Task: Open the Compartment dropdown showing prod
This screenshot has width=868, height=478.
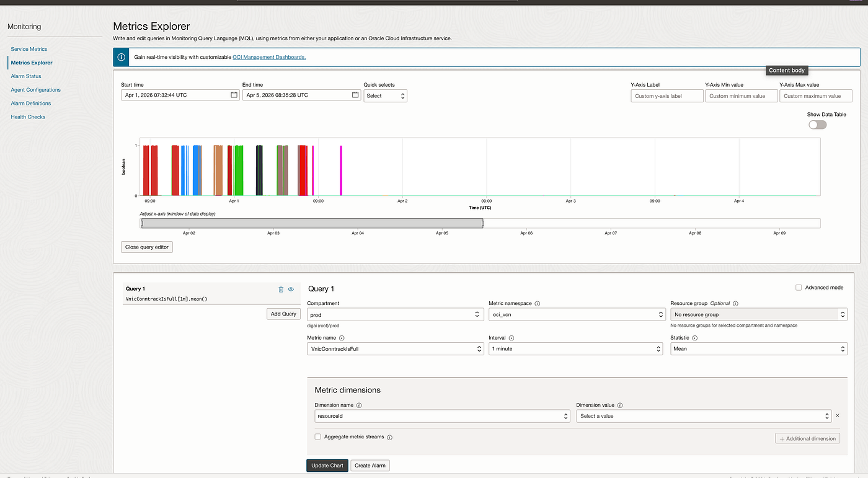Action: (x=395, y=315)
